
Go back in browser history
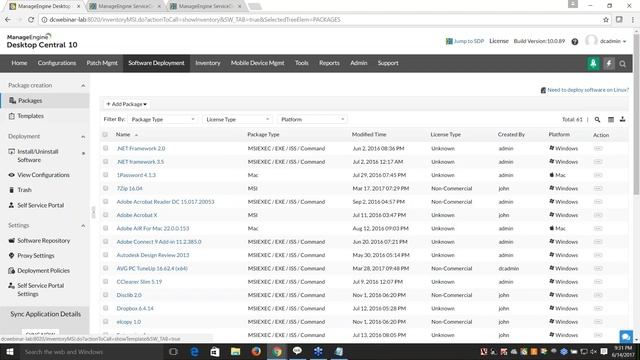coord(8,20)
